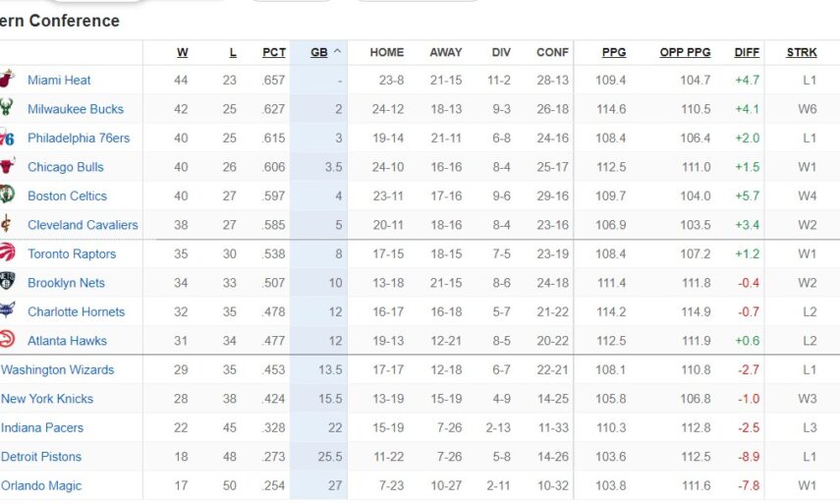Open the Orlando Magic team link
Image resolution: width=840 pixels, height=504 pixels.
pyautogui.click(x=41, y=486)
